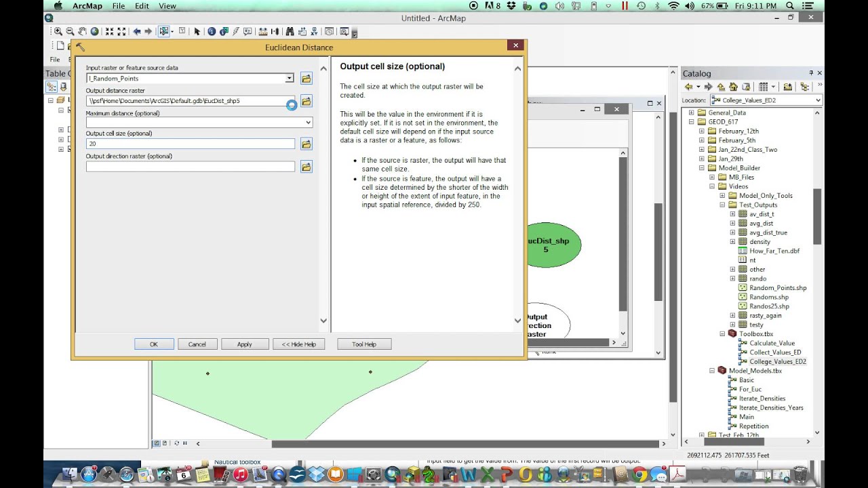Activate the Pan hand tool
The image size is (868, 488).
82,31
